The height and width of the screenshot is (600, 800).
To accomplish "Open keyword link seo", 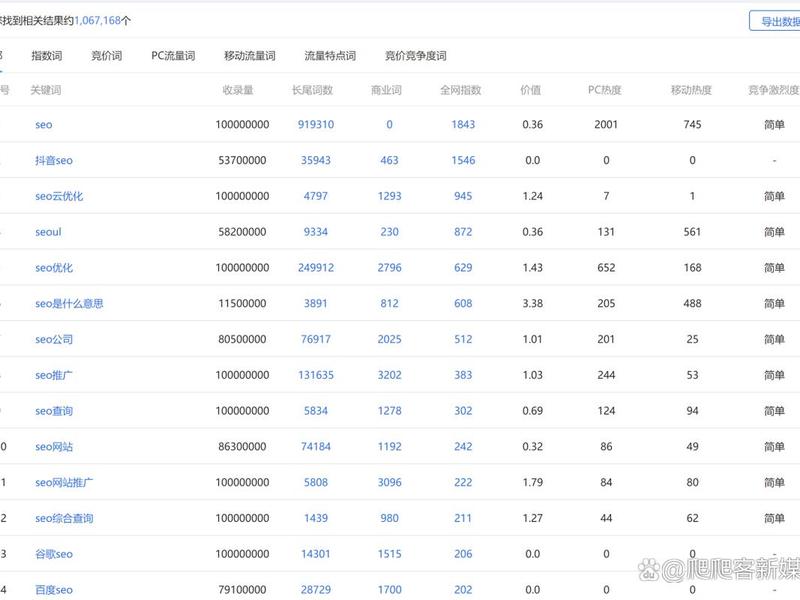I will click(x=43, y=124).
